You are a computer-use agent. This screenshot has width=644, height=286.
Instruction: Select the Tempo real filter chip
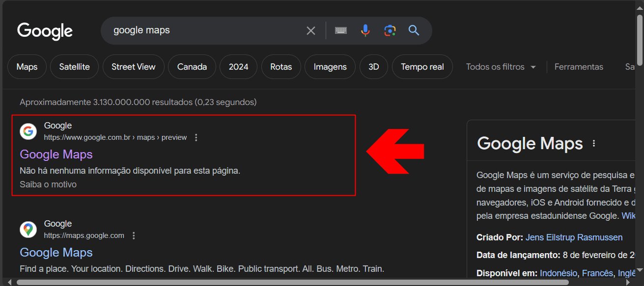point(422,67)
